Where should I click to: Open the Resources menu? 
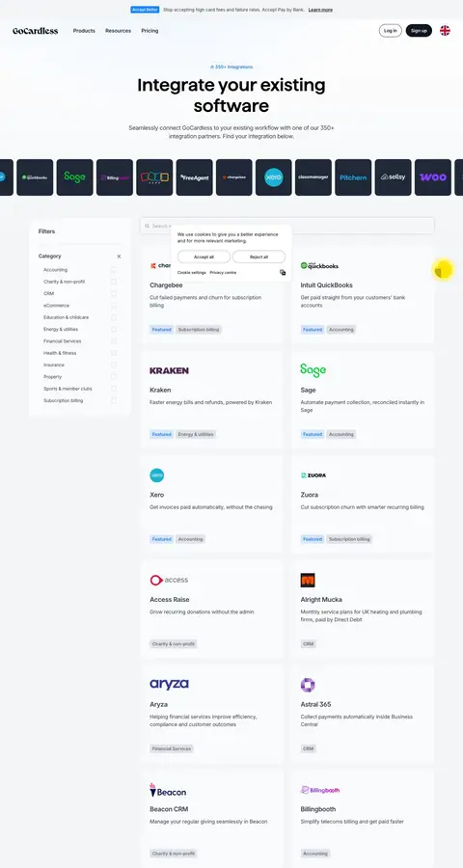(118, 31)
